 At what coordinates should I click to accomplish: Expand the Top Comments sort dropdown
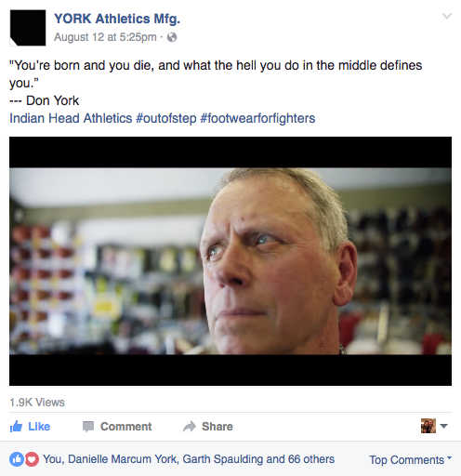[411, 460]
